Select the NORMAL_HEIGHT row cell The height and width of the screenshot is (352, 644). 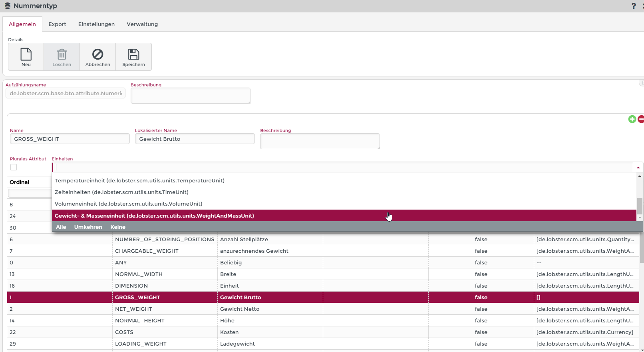165,320
